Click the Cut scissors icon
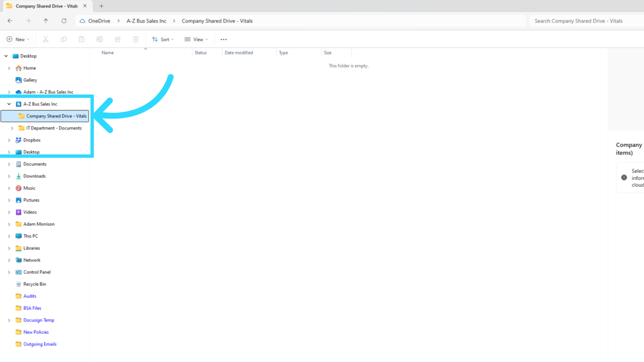 [46, 40]
